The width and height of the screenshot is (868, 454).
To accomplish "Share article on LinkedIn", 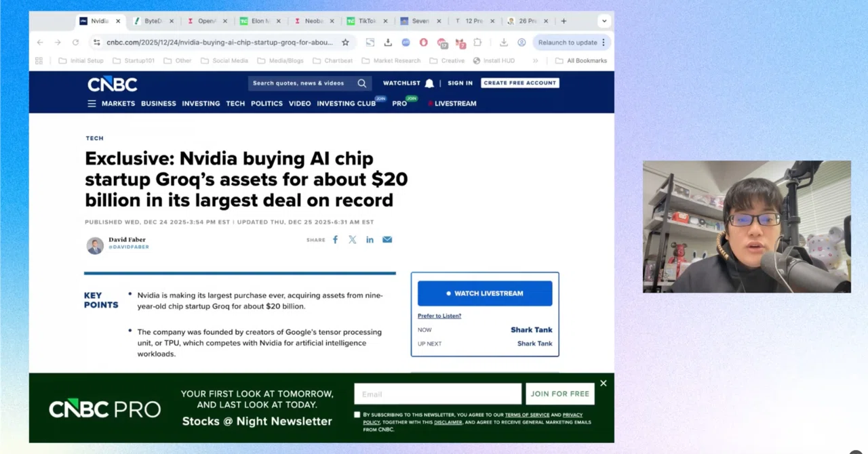I will tap(370, 239).
